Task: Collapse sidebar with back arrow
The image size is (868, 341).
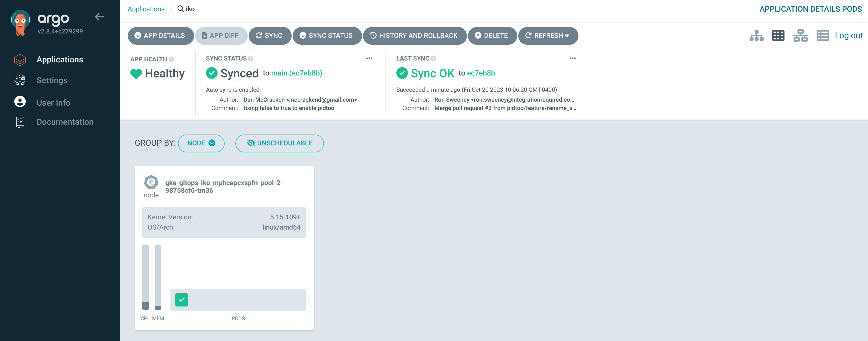Action: (x=99, y=17)
